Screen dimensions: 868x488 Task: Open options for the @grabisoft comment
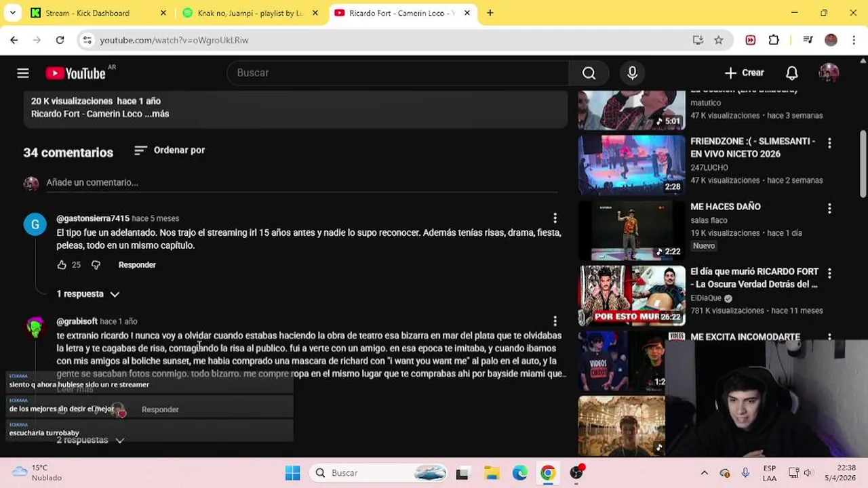[x=555, y=321]
